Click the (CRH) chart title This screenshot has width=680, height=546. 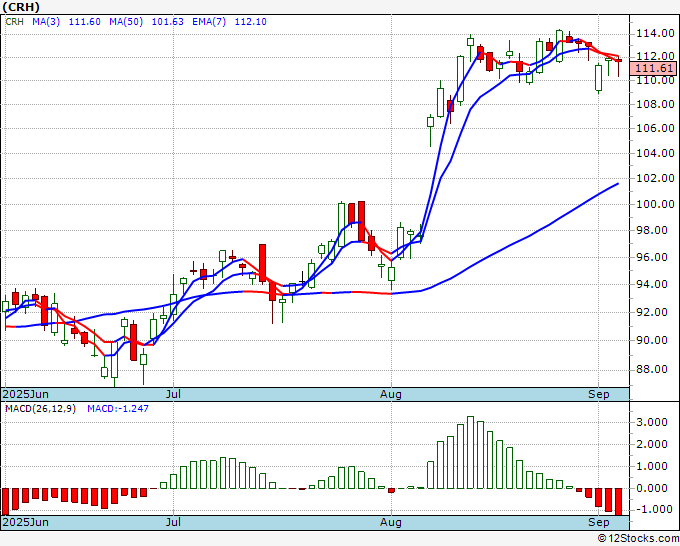tap(21, 7)
